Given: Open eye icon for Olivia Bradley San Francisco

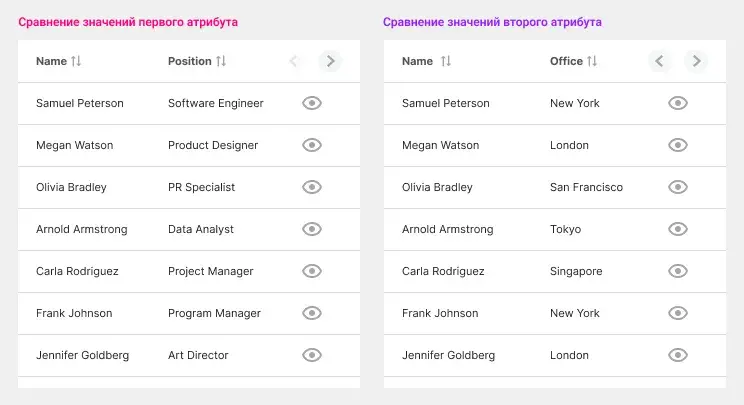Looking at the screenshot, I should [678, 187].
